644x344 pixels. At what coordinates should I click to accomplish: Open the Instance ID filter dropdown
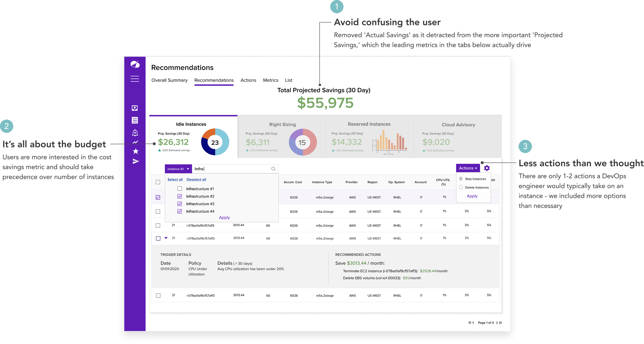pos(178,169)
